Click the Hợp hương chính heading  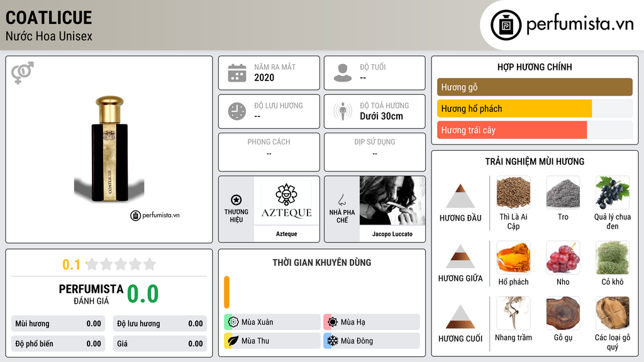[535, 67]
